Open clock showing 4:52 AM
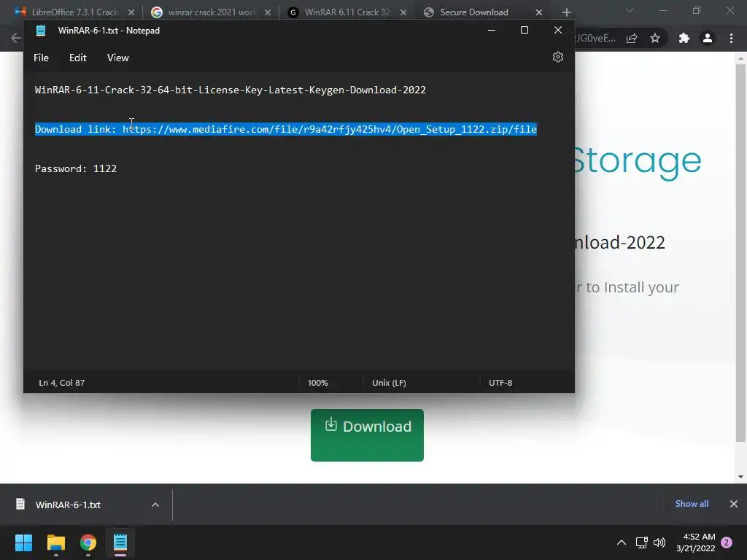747x560 pixels. tap(695, 542)
